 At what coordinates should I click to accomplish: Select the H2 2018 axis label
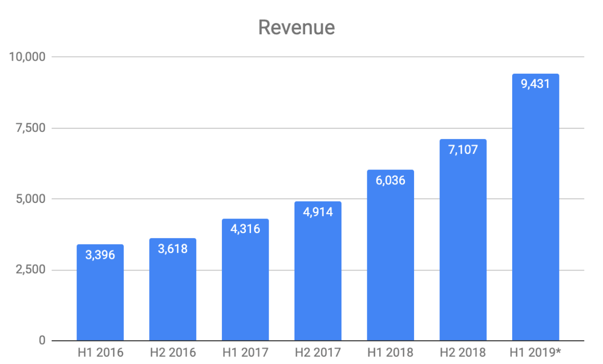pos(463,353)
